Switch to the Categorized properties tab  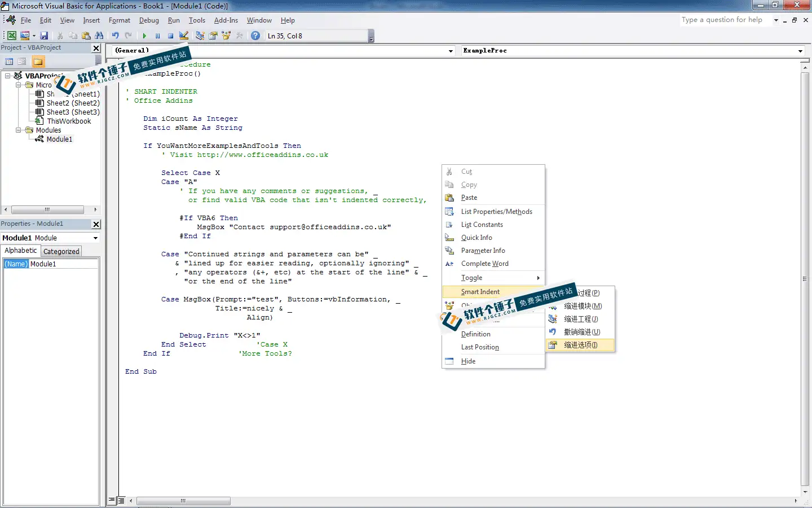[61, 252]
